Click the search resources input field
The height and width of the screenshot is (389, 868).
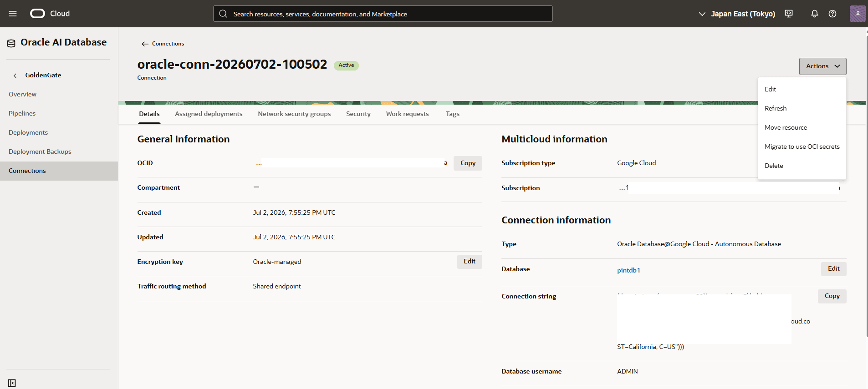point(383,14)
